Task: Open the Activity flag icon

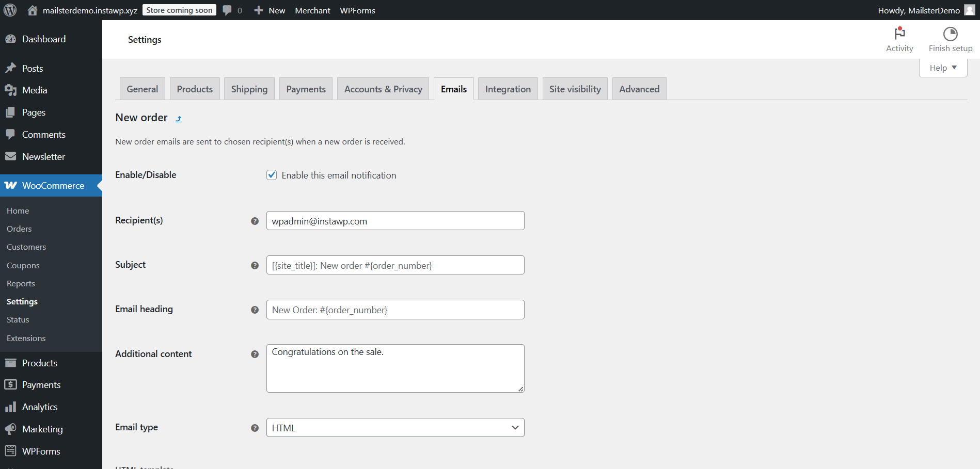Action: pyautogui.click(x=899, y=34)
